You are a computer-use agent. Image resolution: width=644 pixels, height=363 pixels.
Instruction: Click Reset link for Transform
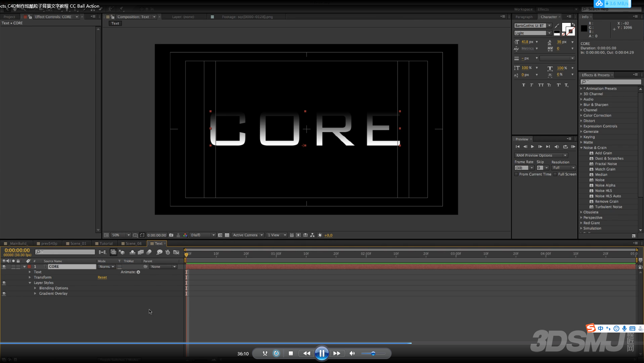pyautogui.click(x=102, y=277)
